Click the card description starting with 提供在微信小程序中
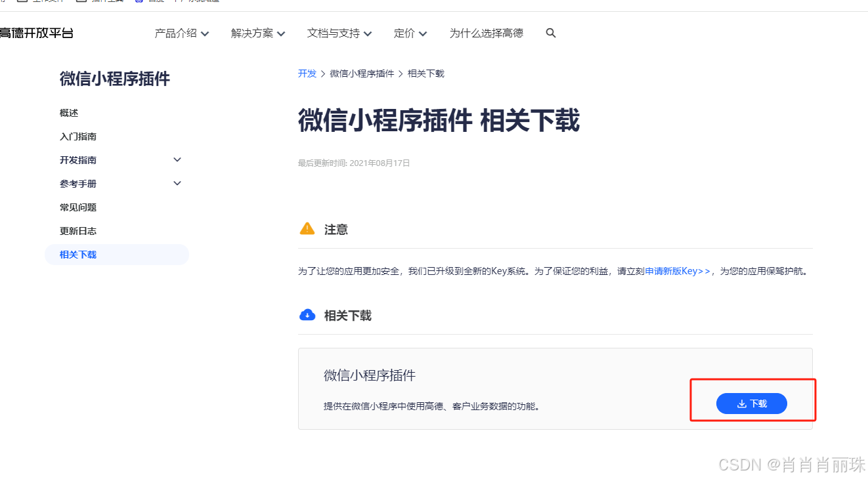This screenshot has width=868, height=479. tap(432, 406)
